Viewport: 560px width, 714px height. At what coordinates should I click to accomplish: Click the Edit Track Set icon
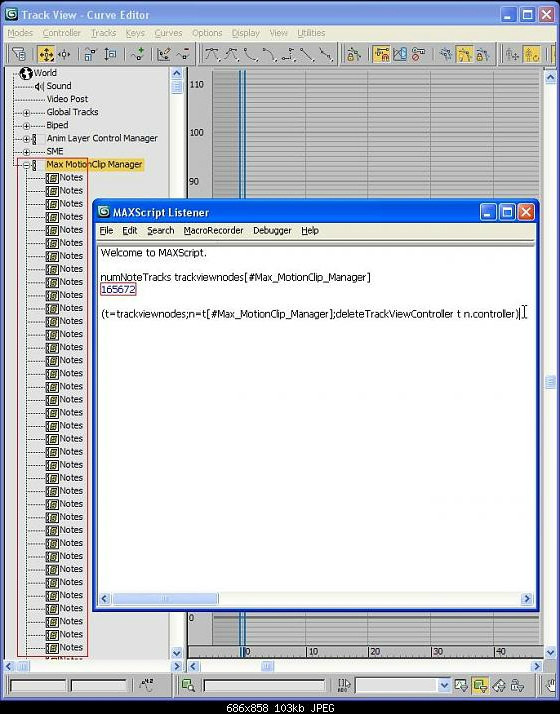(x=343, y=684)
